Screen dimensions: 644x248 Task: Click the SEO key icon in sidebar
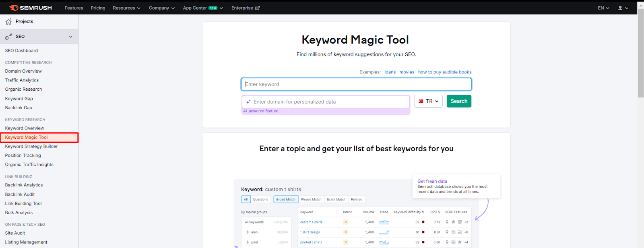tap(8, 37)
